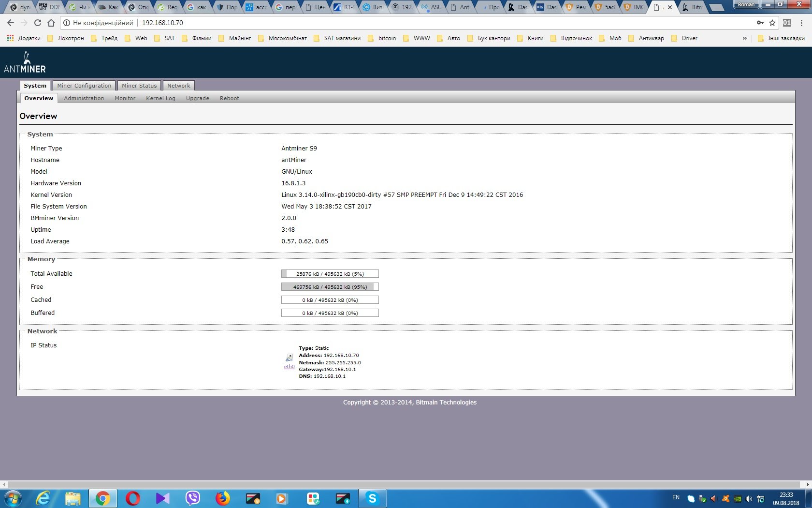
Task: Open the media player taskbar icon
Action: (x=282, y=498)
